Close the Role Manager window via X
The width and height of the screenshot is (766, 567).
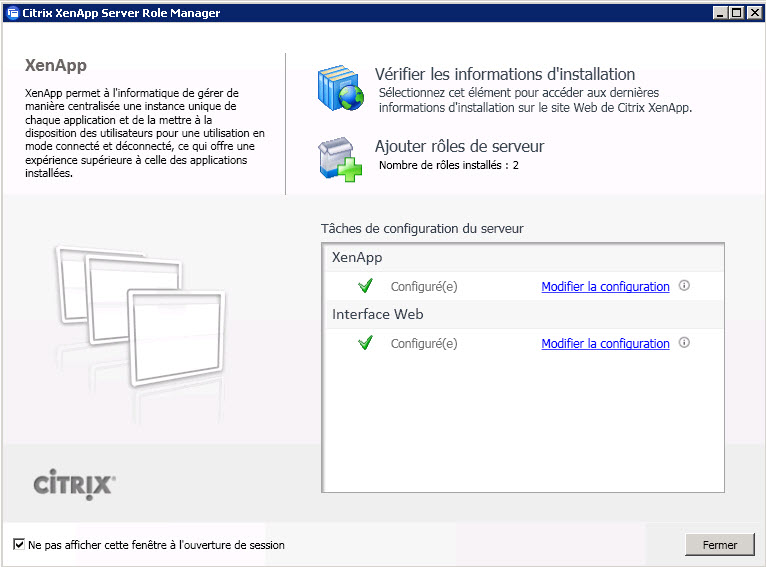pyautogui.click(x=754, y=13)
